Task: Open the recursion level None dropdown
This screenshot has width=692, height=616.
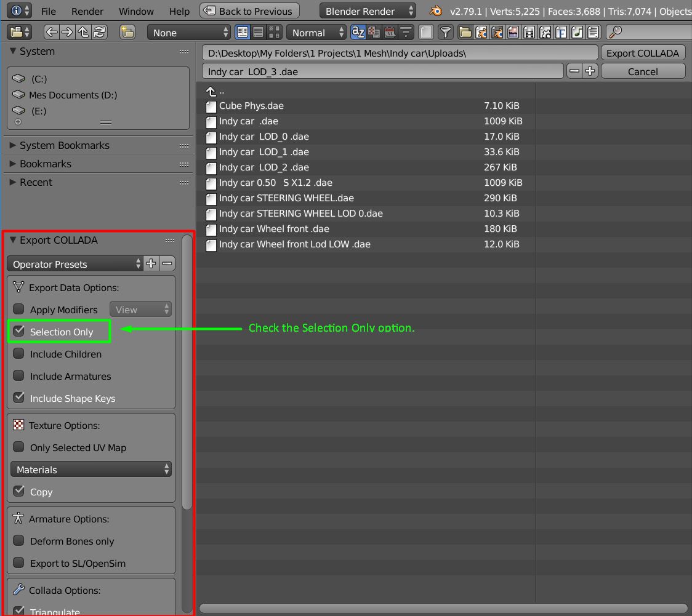Action: pos(189,32)
